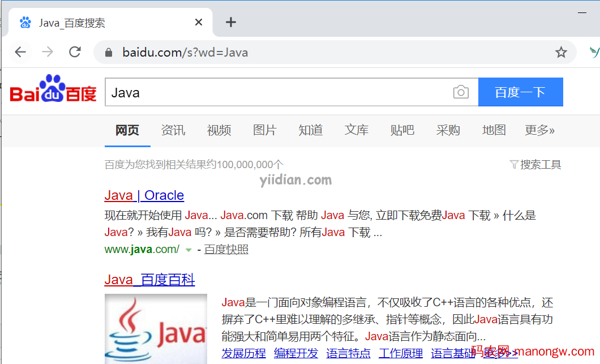Screen dimensions: 600x364
Task: Select the 视频 tab
Action: click(x=218, y=130)
